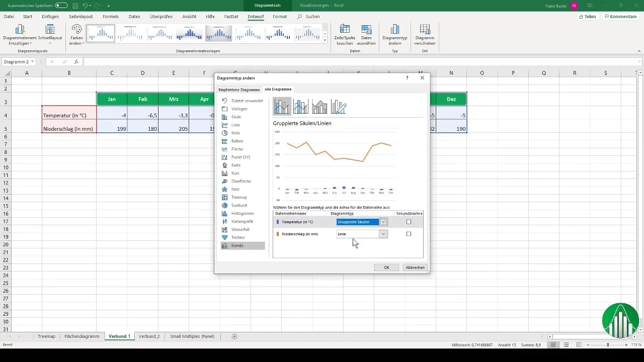Click Daten auswählen in the ribbon
Image resolution: width=644 pixels, height=362 pixels.
tap(367, 35)
